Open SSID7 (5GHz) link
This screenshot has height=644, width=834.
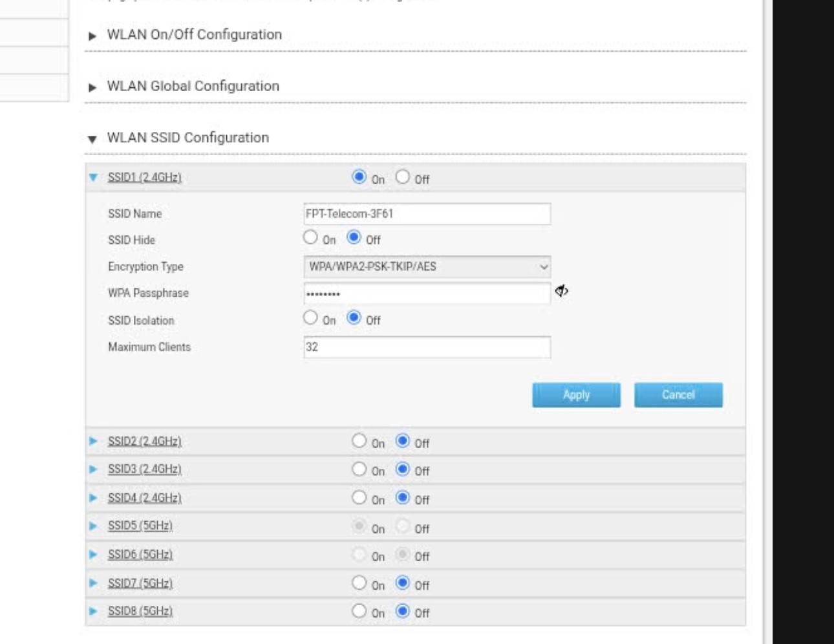click(140, 583)
